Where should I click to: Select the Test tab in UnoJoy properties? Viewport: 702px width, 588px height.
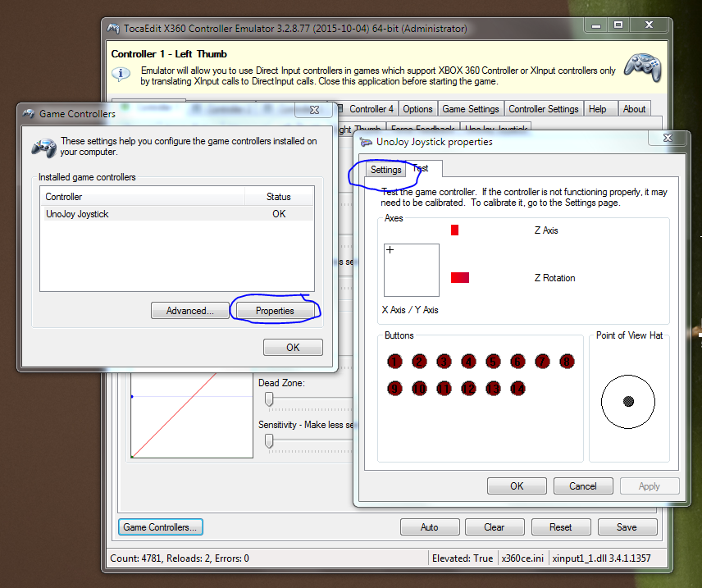423,168
